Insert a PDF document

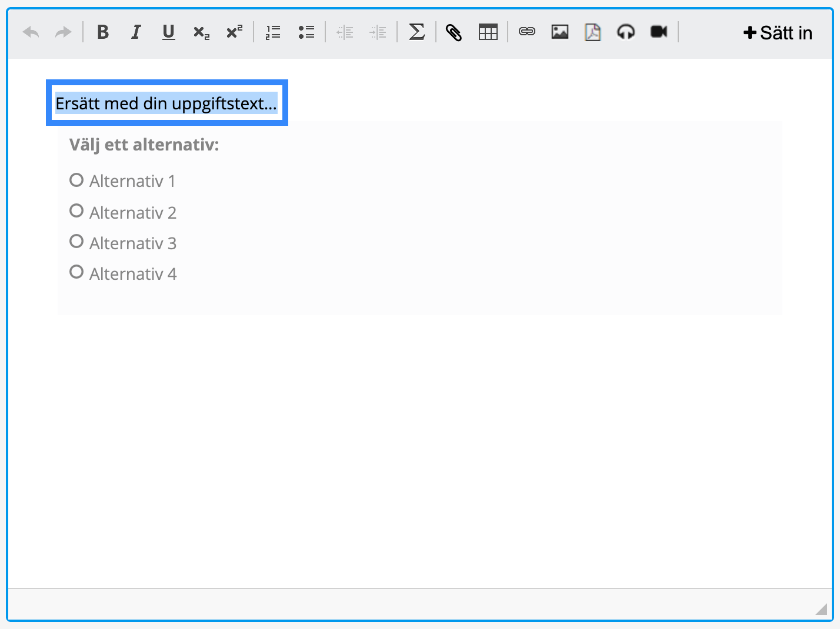(x=593, y=32)
